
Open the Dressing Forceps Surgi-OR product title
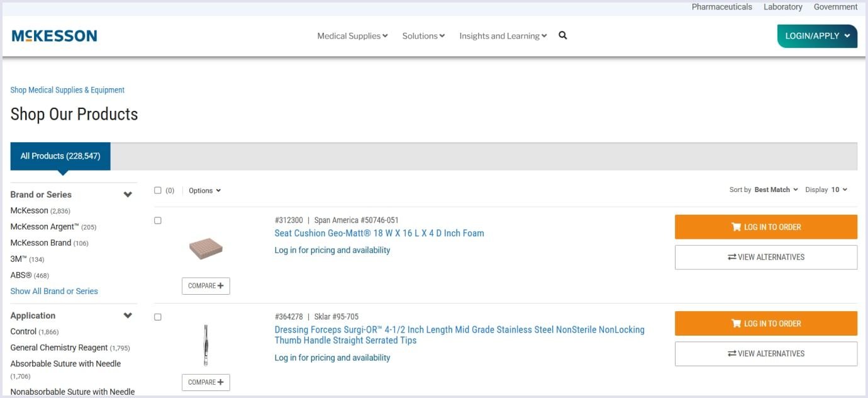(x=459, y=335)
